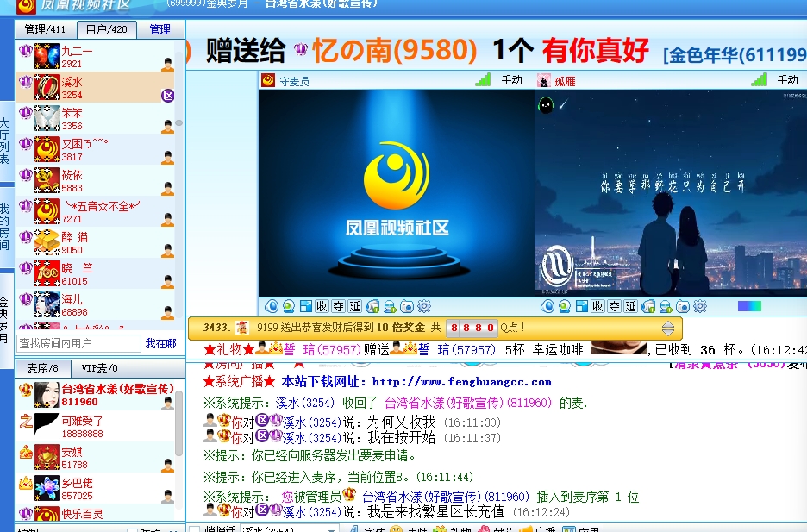Viewport: 807px width, 532px height.
Task: Click the green webcam icon under 孤雁 video
Action: [564, 307]
